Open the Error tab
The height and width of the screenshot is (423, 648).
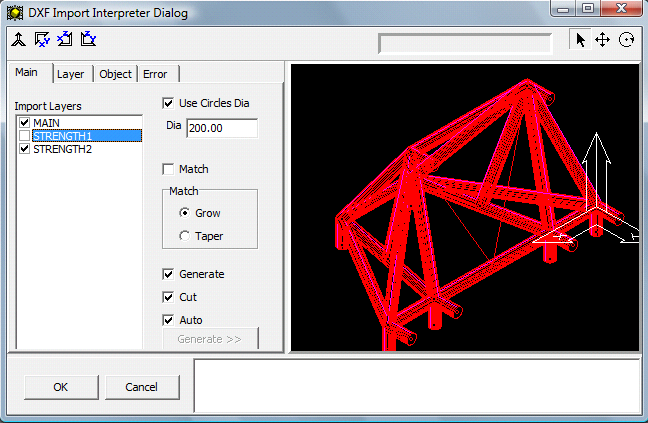155,74
